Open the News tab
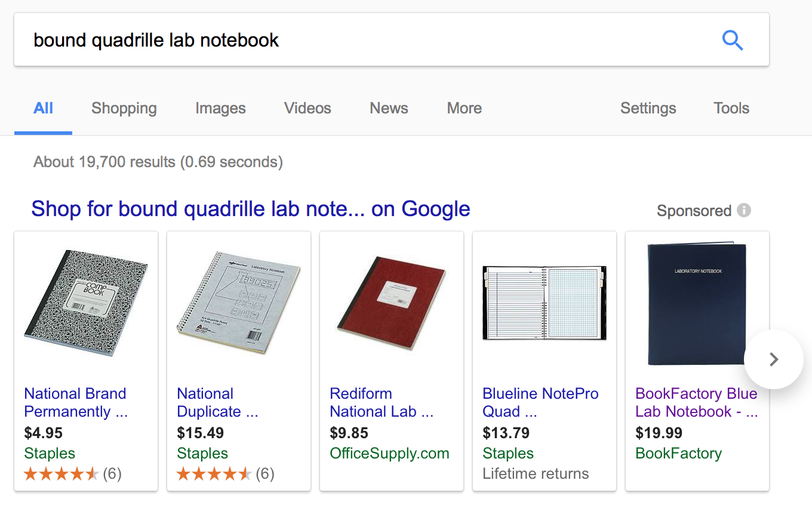The width and height of the screenshot is (812, 511). (x=389, y=108)
